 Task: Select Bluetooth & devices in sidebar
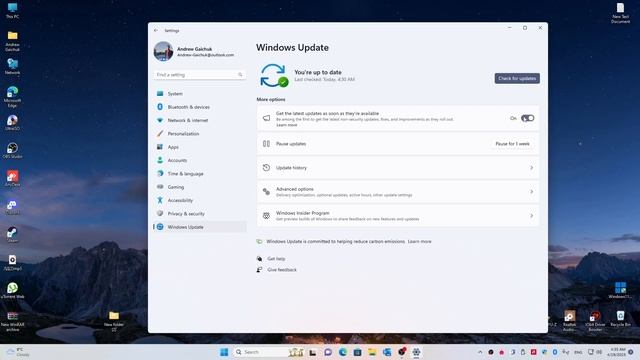coord(200,107)
